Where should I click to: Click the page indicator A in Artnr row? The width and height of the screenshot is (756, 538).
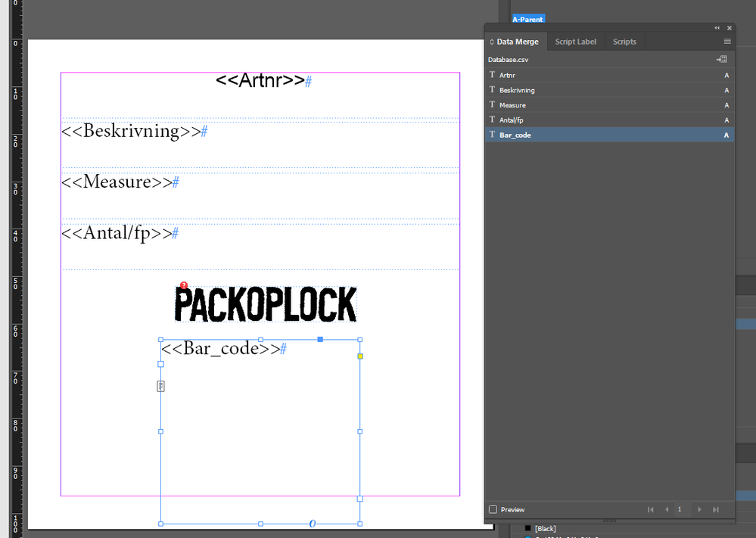726,75
